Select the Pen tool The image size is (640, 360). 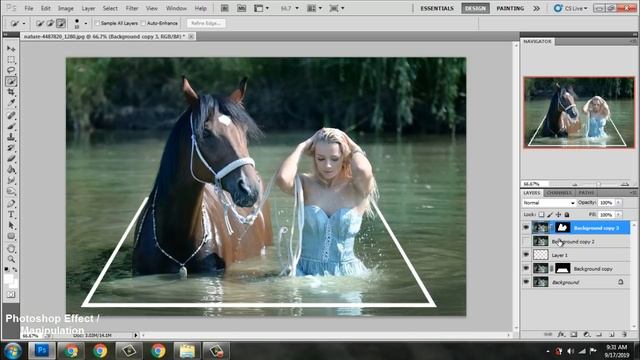[11, 203]
